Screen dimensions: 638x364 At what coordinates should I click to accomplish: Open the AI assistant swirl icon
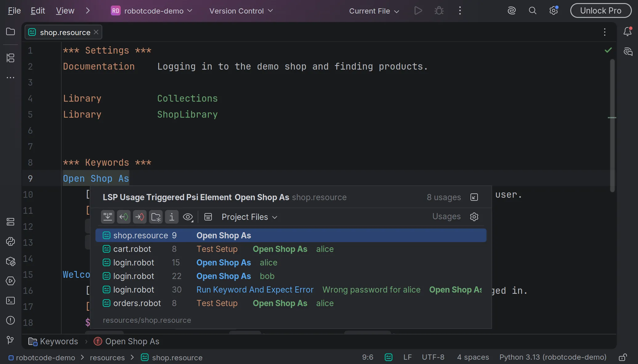[x=512, y=11]
